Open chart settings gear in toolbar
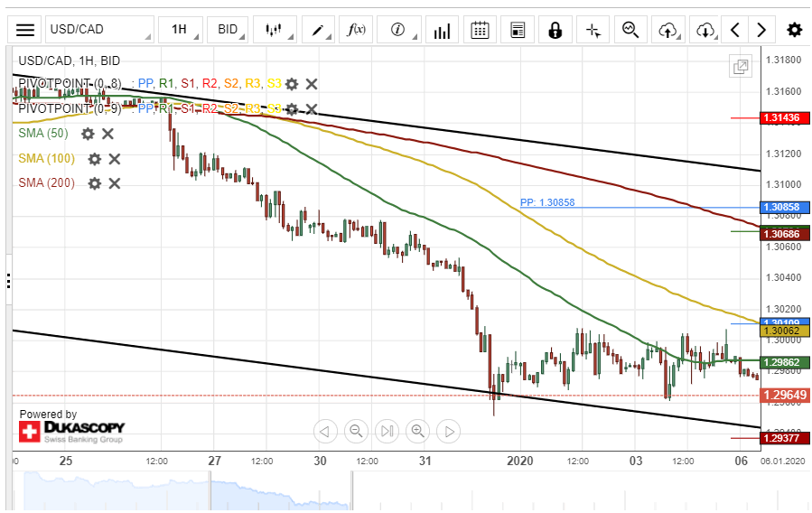 [795, 30]
